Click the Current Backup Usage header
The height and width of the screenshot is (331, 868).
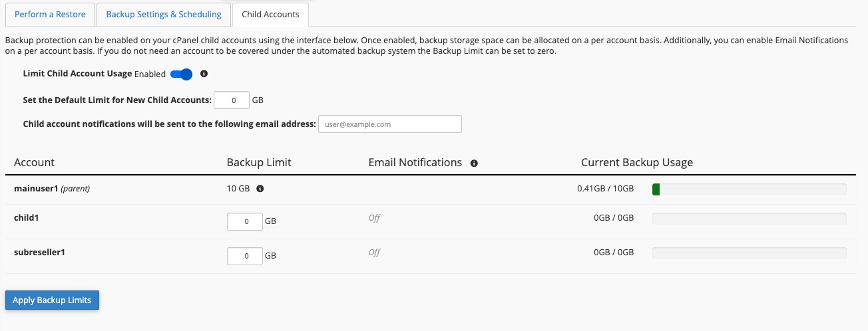pos(636,162)
